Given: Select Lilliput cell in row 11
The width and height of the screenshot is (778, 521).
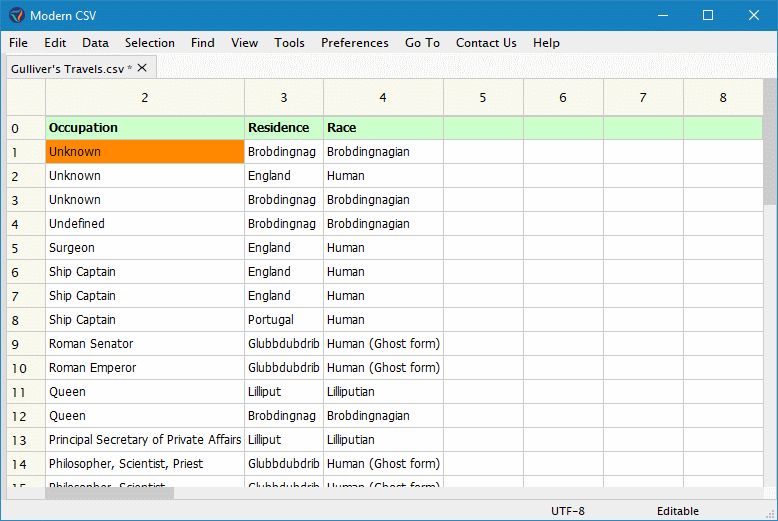Looking at the screenshot, I should [284, 391].
